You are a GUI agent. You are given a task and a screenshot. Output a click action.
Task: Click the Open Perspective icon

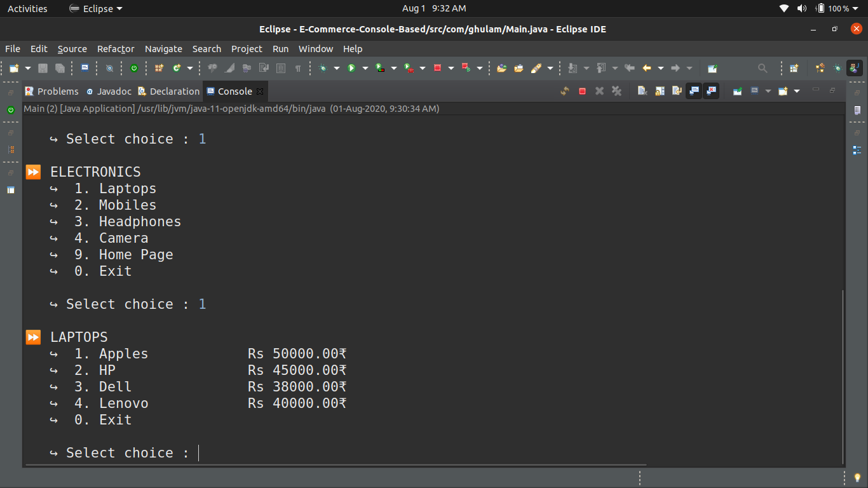click(794, 68)
